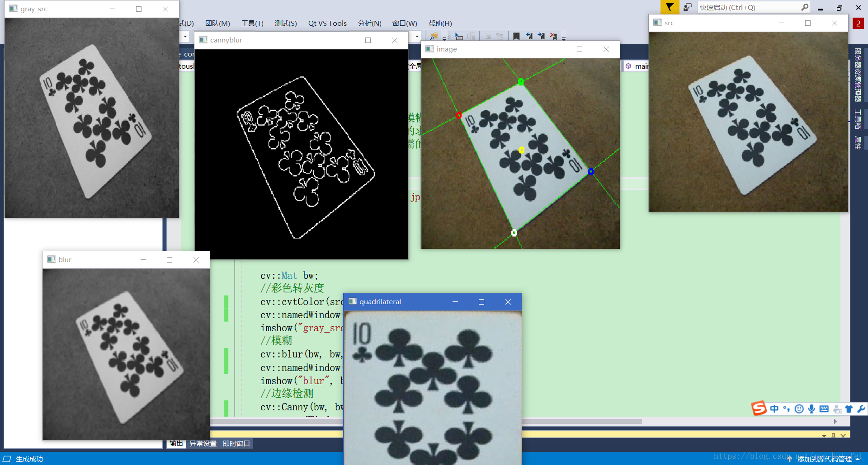Open the IME skin shirt icon

coord(849,409)
